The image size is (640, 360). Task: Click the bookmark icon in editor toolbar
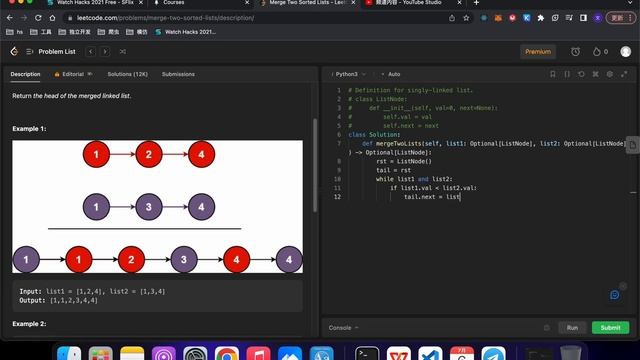pyautogui.click(x=553, y=74)
